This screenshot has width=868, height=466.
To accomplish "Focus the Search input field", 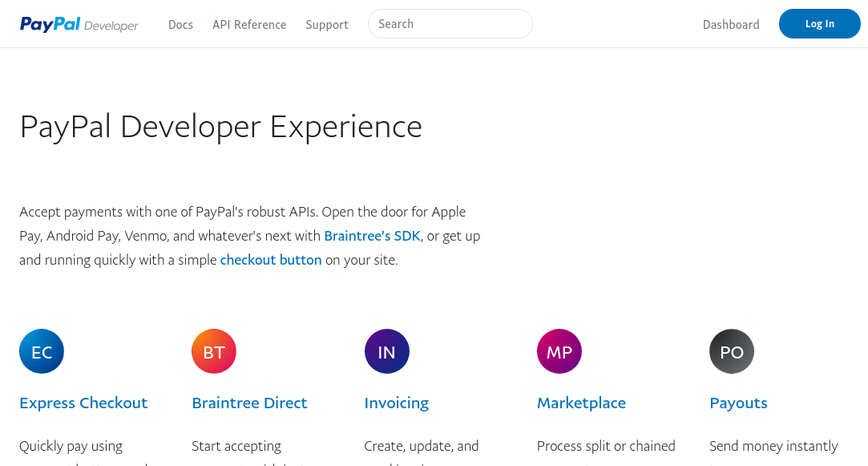I will click(450, 24).
